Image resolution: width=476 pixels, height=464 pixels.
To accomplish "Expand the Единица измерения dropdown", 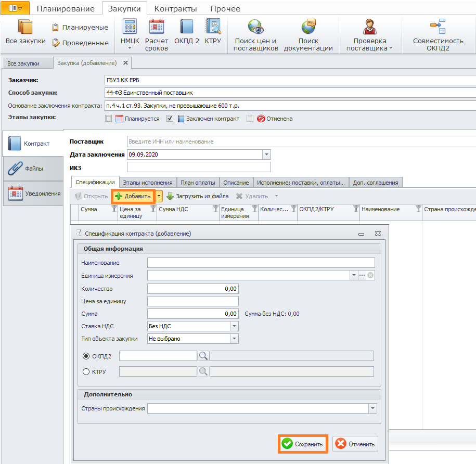I will tap(354, 275).
